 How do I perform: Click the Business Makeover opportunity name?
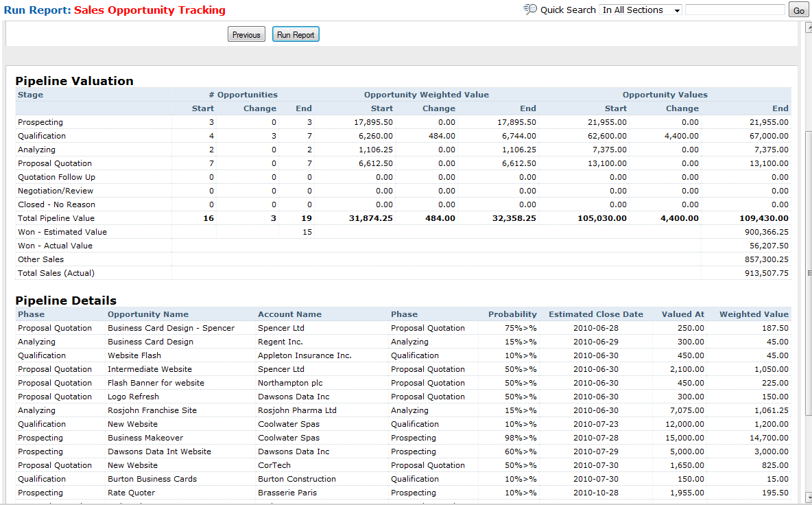[145, 438]
